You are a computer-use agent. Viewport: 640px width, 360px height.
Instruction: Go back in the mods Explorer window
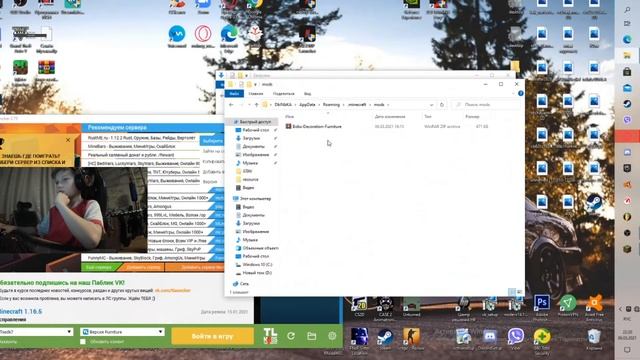click(231, 105)
